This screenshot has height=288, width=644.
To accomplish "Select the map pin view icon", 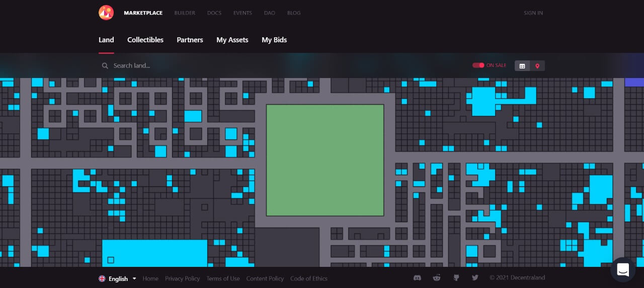I will [x=537, y=66].
